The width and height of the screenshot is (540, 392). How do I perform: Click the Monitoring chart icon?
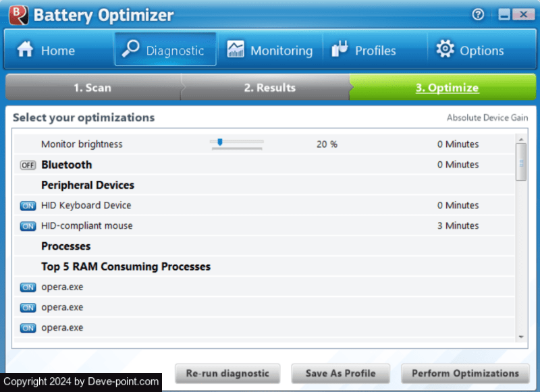coord(236,50)
